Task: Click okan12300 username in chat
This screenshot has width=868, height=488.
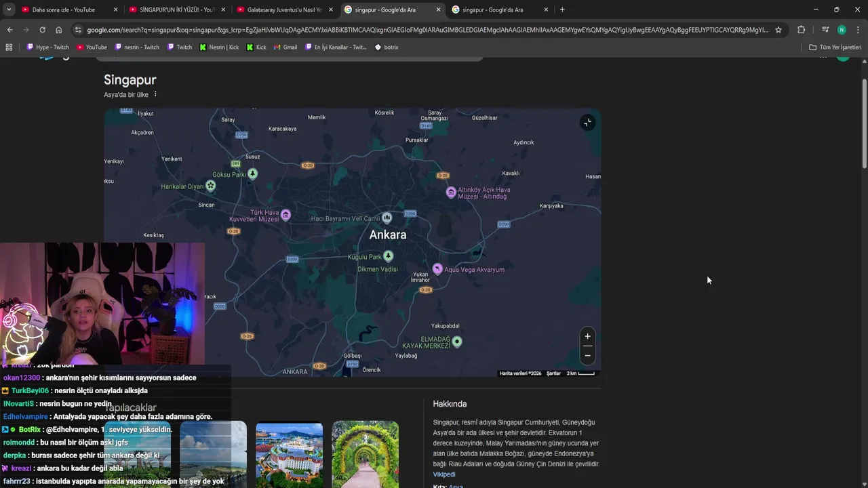Action: coord(22,378)
